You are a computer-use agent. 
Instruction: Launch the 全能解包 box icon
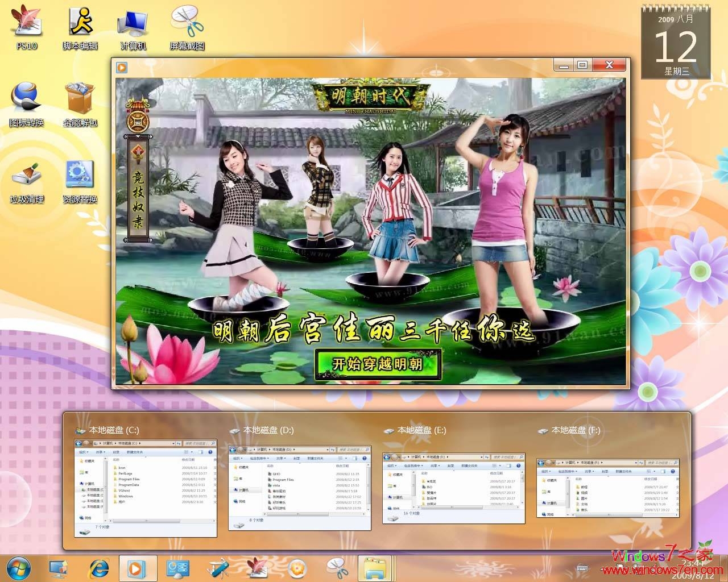(x=80, y=103)
